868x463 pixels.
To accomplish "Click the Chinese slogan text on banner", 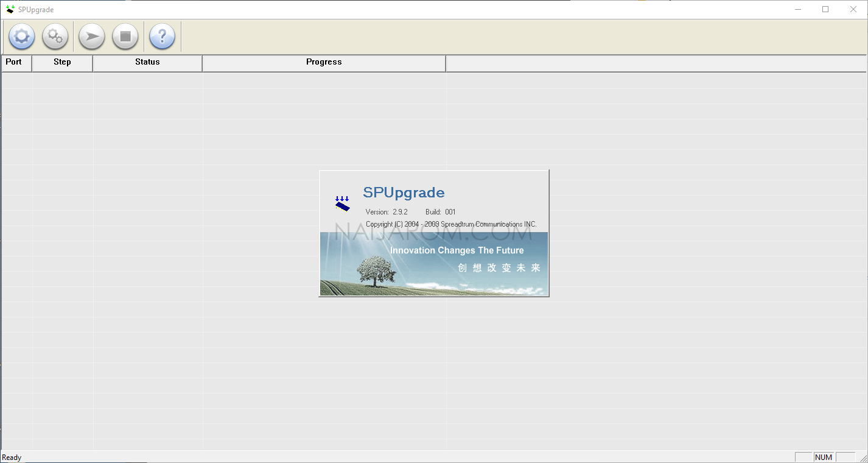I will (499, 268).
